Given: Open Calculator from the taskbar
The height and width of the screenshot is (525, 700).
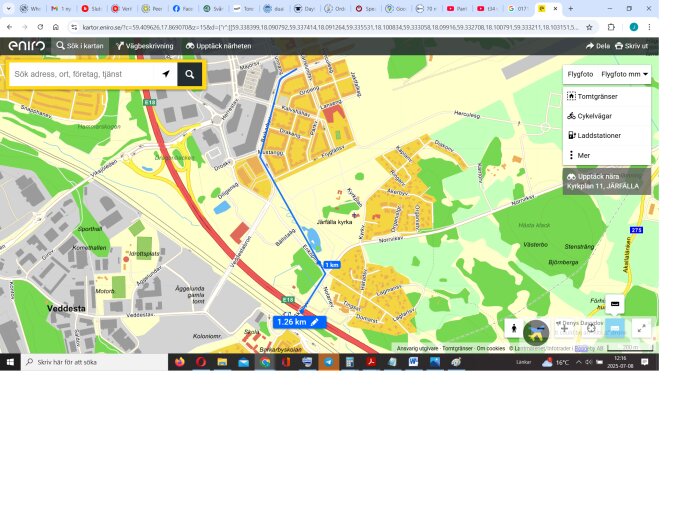Looking at the screenshot, I should click(x=350, y=362).
